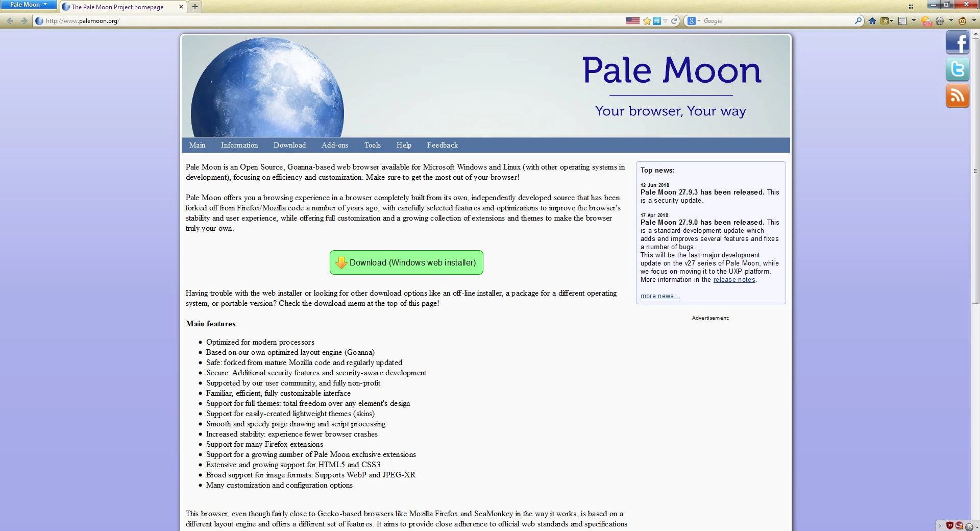This screenshot has width=980, height=531.
Task: Click the '17 Apr 2018' news date
Action: (654, 215)
